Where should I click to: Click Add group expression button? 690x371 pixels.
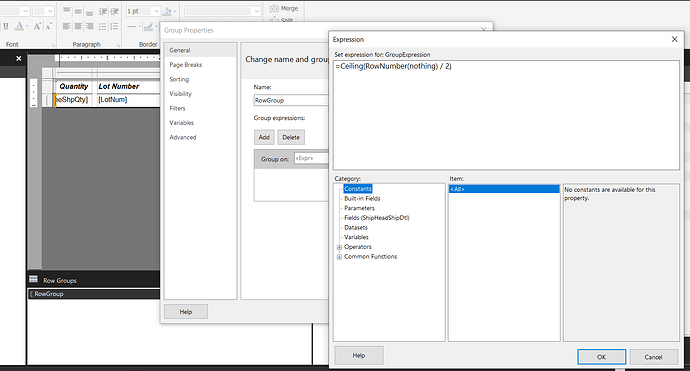264,137
